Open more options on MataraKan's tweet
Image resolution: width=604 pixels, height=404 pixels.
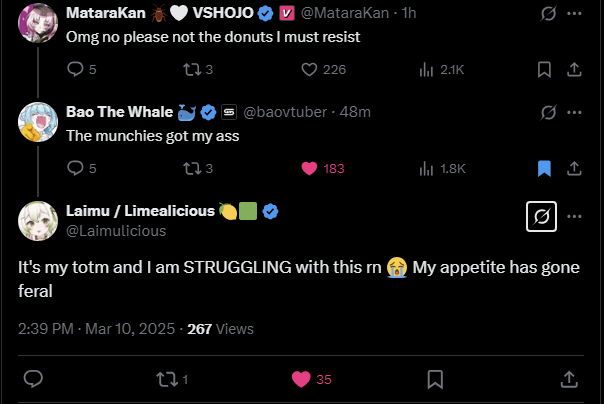pyautogui.click(x=574, y=14)
